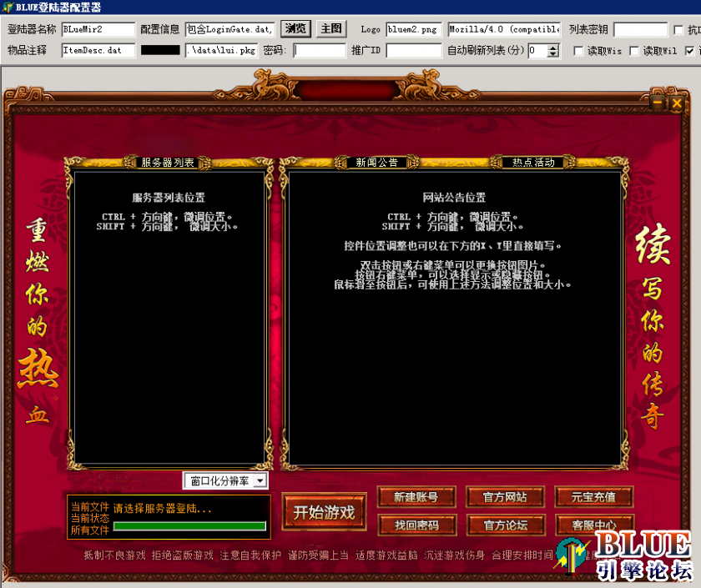Open the black color swatch beside 物品注释
Viewport: 701px width, 588px height.
[x=159, y=50]
